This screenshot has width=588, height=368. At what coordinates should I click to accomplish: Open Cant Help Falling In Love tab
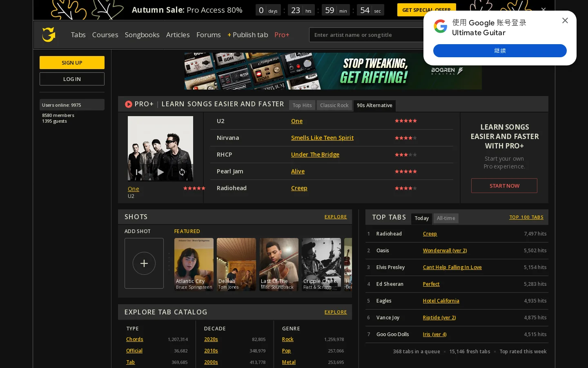pyautogui.click(x=452, y=267)
